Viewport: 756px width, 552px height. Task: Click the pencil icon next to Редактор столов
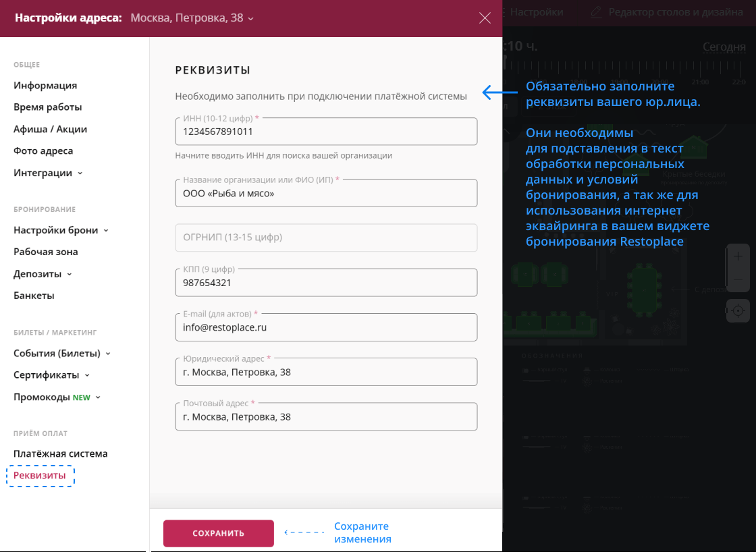[595, 11]
